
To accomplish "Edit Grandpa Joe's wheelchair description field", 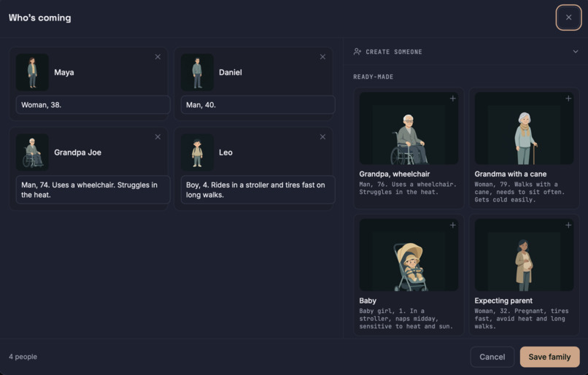I will click(x=93, y=190).
